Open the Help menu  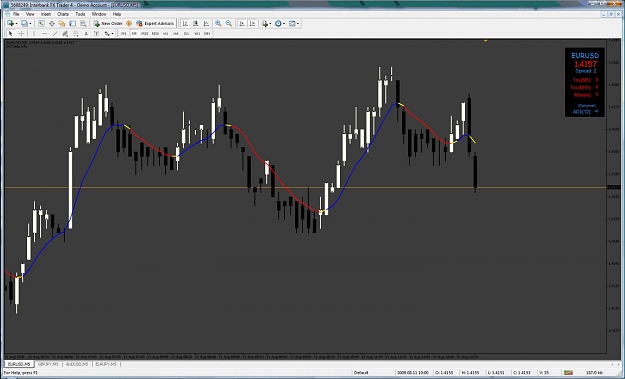pyautogui.click(x=117, y=14)
